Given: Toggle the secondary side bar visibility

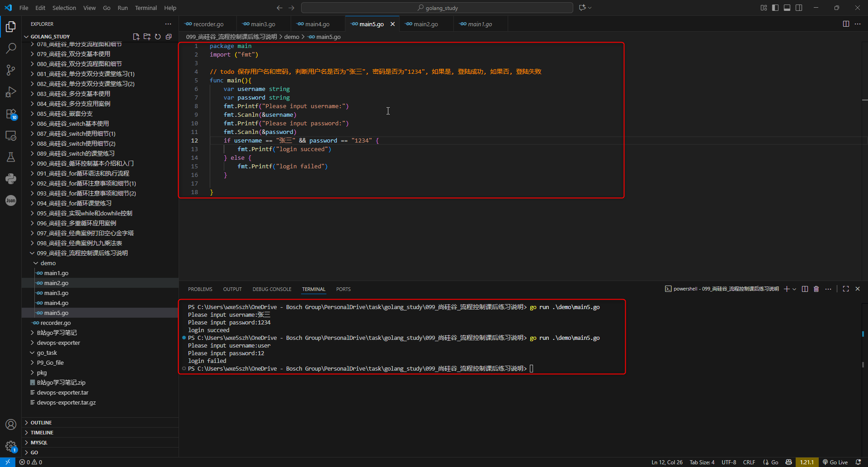Looking at the screenshot, I should 799,8.
